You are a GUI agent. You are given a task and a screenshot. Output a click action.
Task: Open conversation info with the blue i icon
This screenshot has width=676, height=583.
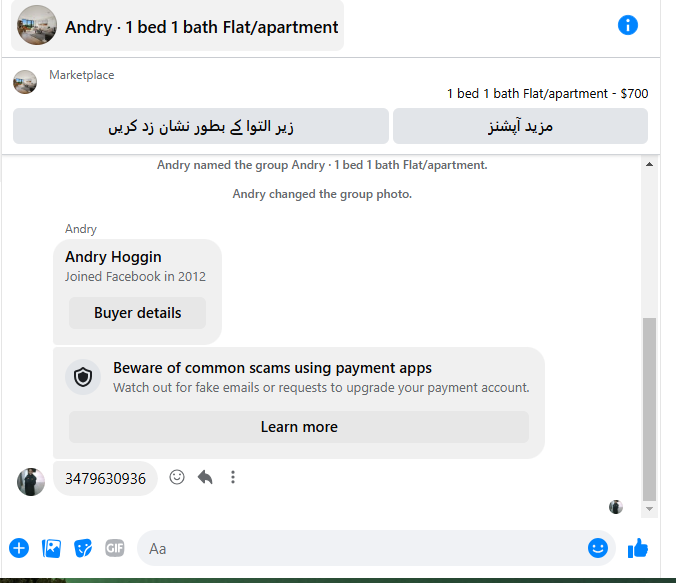(628, 25)
